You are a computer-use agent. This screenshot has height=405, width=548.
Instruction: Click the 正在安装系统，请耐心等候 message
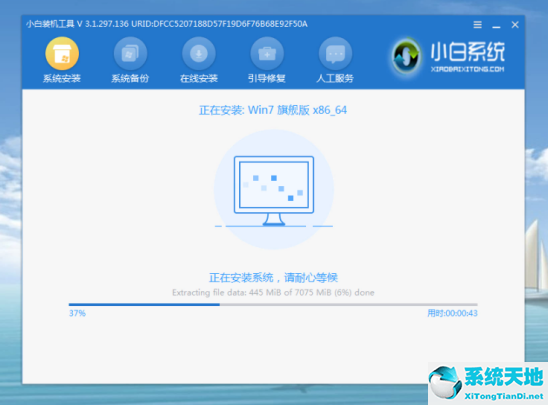273,278
